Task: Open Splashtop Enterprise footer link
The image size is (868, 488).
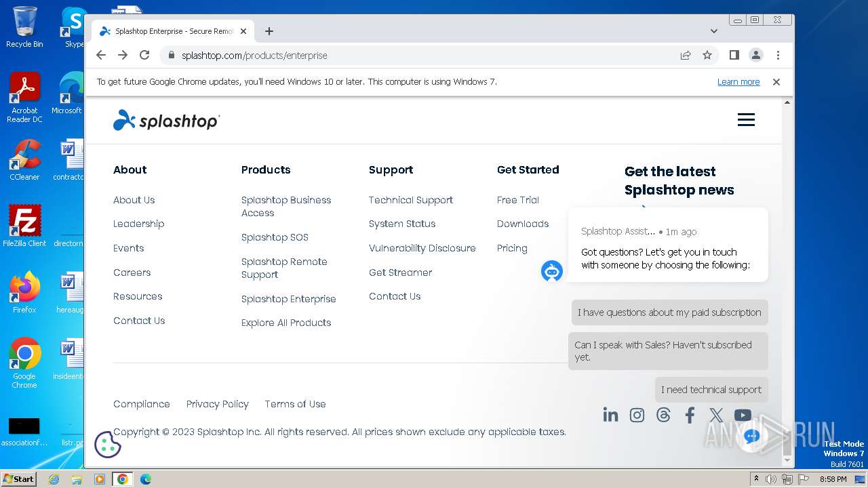Action: [288, 299]
